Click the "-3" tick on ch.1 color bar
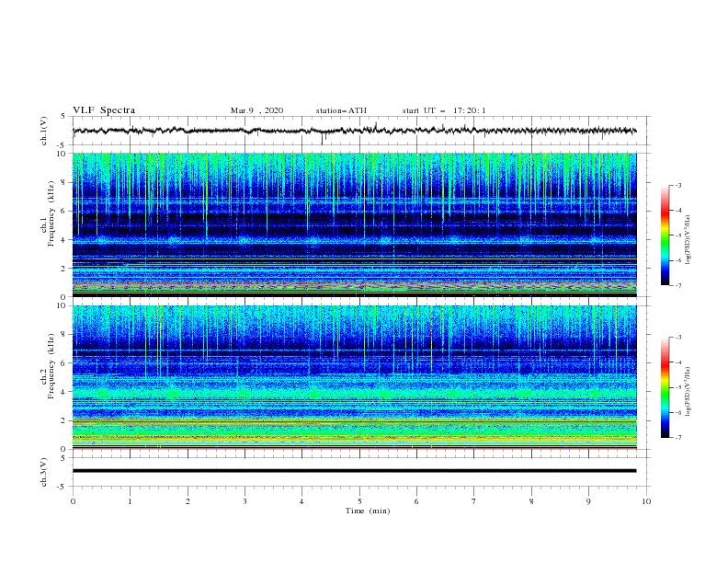Image resolution: width=728 pixels, height=563 pixels. tap(677, 185)
